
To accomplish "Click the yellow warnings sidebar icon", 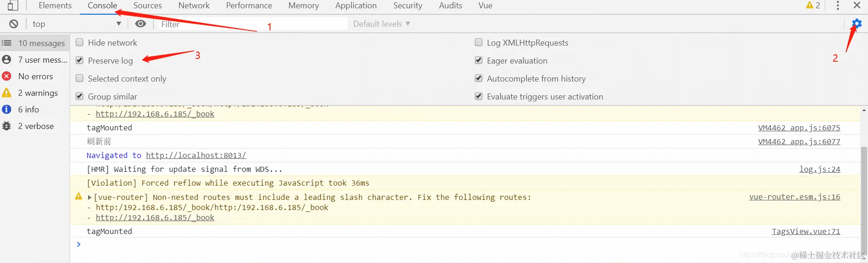I will point(6,93).
